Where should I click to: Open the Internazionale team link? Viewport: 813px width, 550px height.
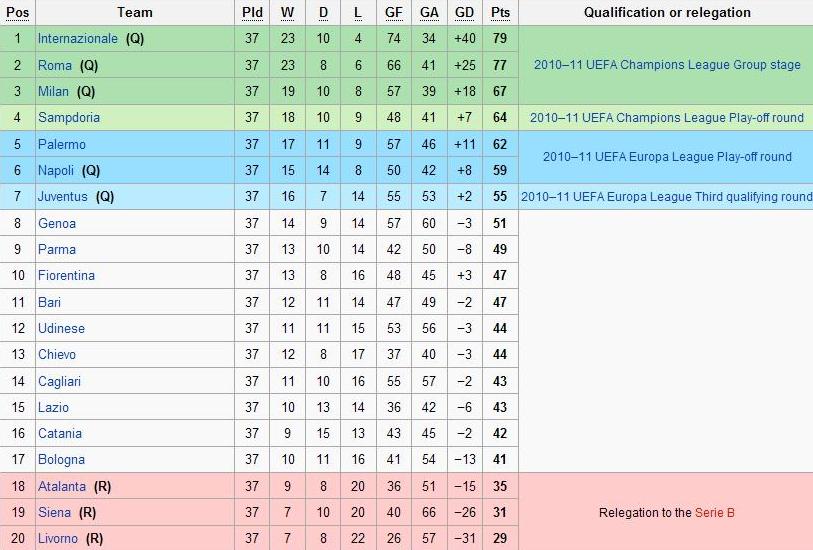coord(78,39)
